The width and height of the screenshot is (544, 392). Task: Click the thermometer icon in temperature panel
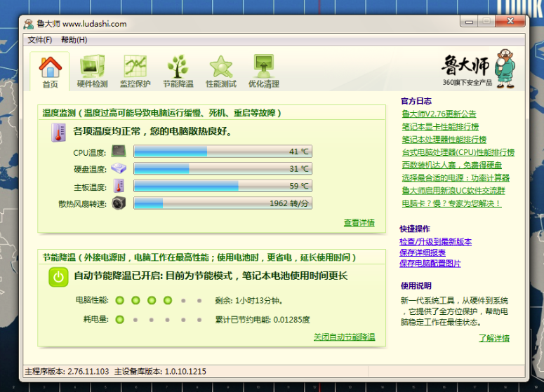[59, 133]
